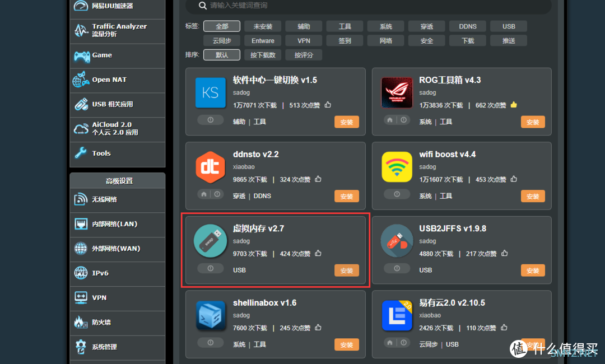Viewport: 605px width, 364px height.
Task: Focus the keyword search input field
Action: click(369, 6)
